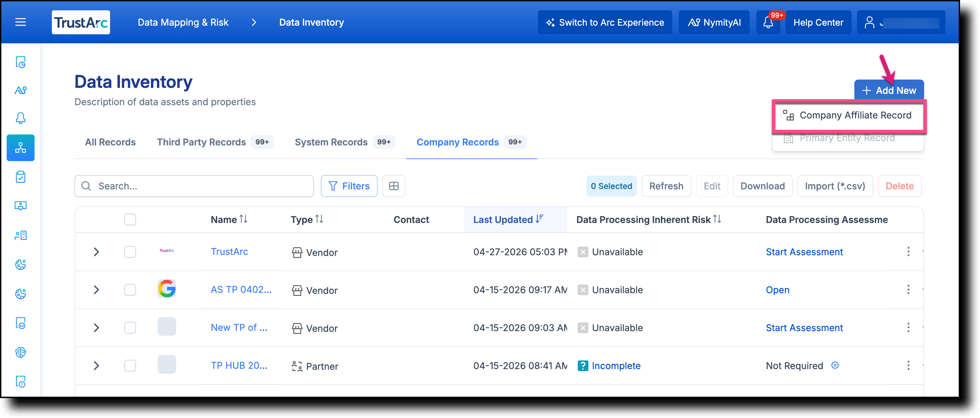This screenshot has width=980, height=418.
Task: Click the Download button
Action: point(762,186)
